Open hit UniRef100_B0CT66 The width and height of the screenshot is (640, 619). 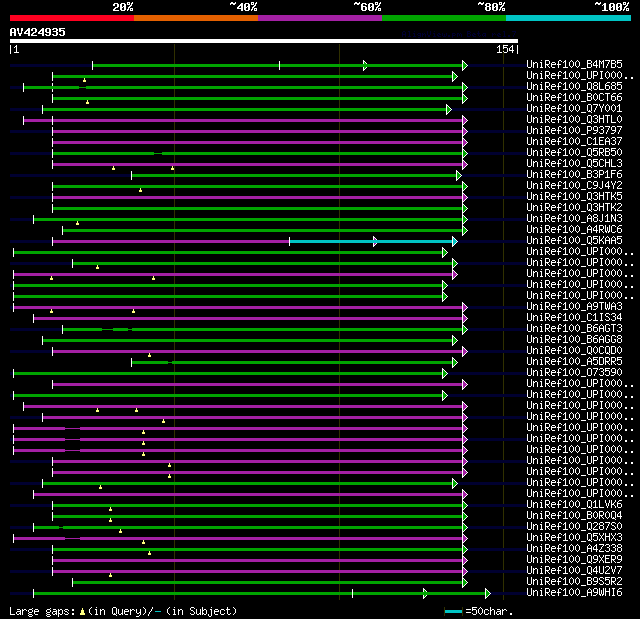point(574,98)
